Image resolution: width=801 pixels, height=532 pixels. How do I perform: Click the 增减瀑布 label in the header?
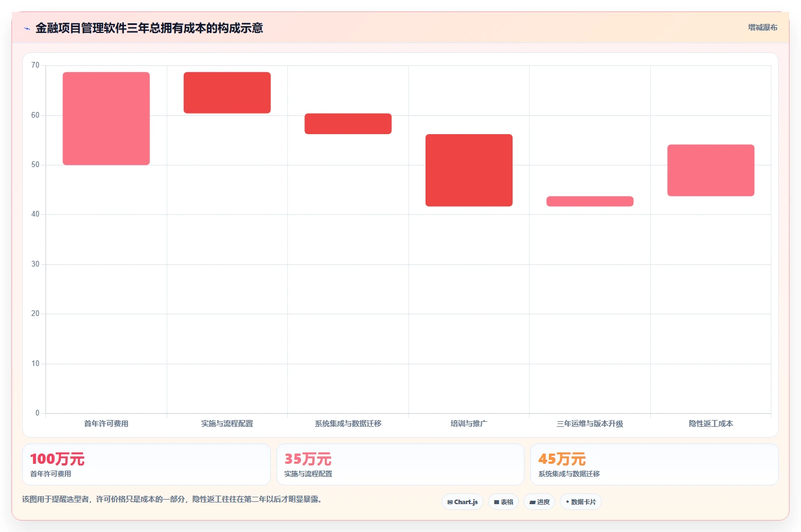pos(762,27)
